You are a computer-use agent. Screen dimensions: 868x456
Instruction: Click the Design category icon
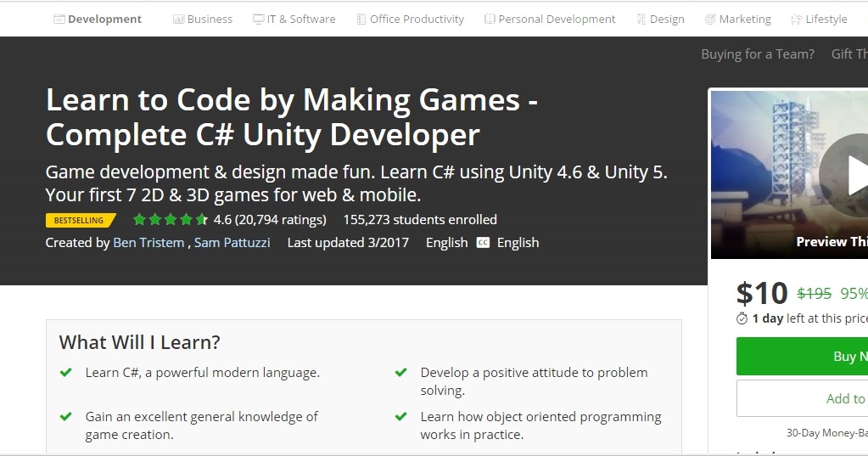tap(641, 20)
